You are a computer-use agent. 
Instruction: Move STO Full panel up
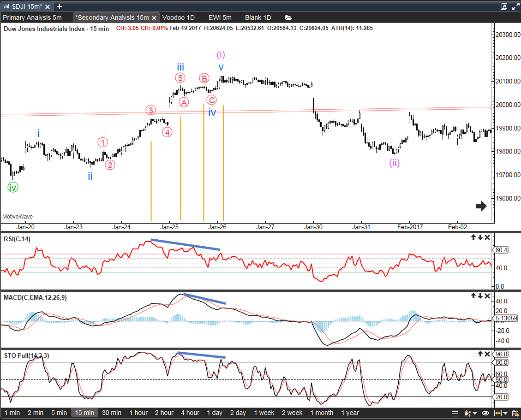(480, 354)
